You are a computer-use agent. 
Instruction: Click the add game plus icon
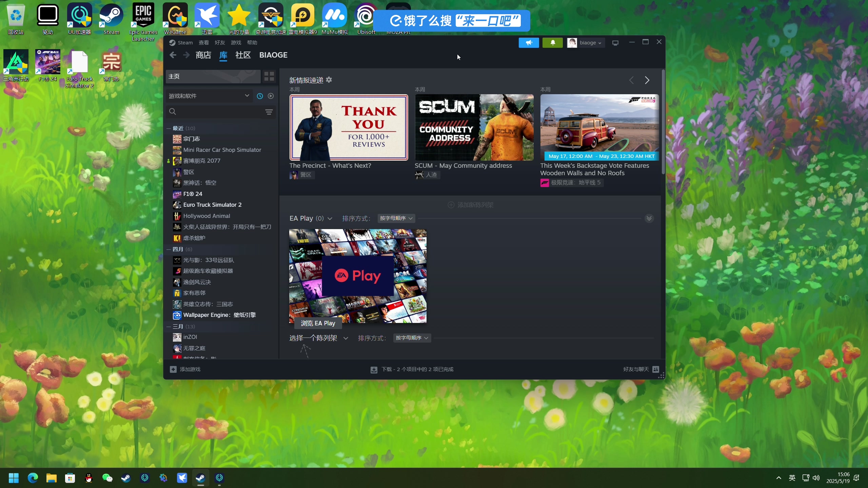[x=173, y=369]
